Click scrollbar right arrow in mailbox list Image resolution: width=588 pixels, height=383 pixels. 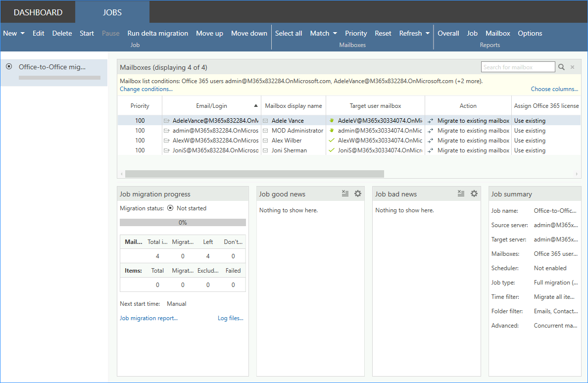[x=577, y=174]
